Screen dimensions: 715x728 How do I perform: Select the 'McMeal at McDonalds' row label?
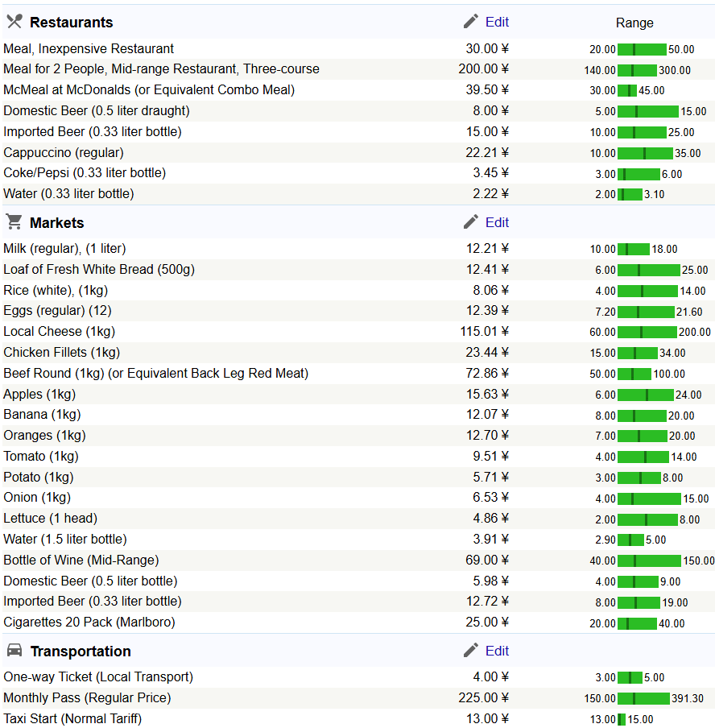(149, 89)
